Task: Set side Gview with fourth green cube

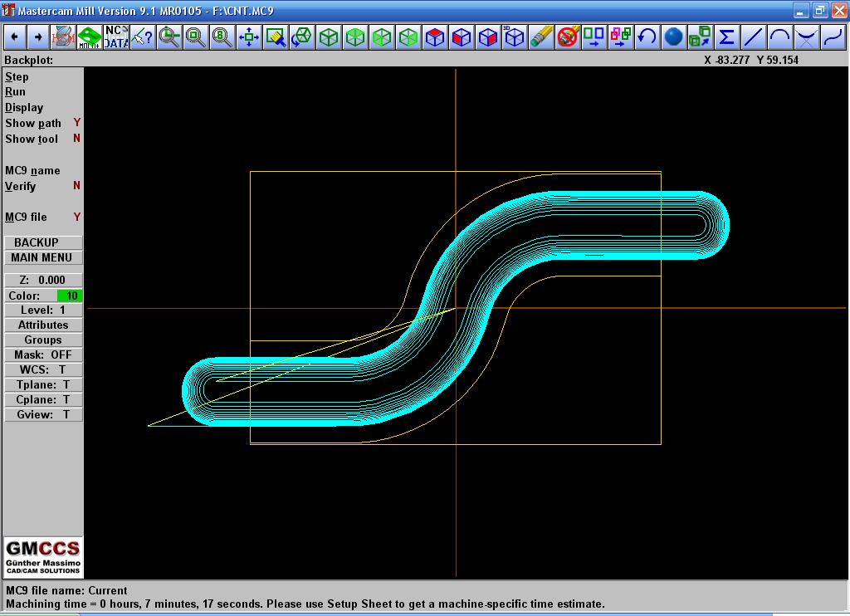Action: [408, 37]
